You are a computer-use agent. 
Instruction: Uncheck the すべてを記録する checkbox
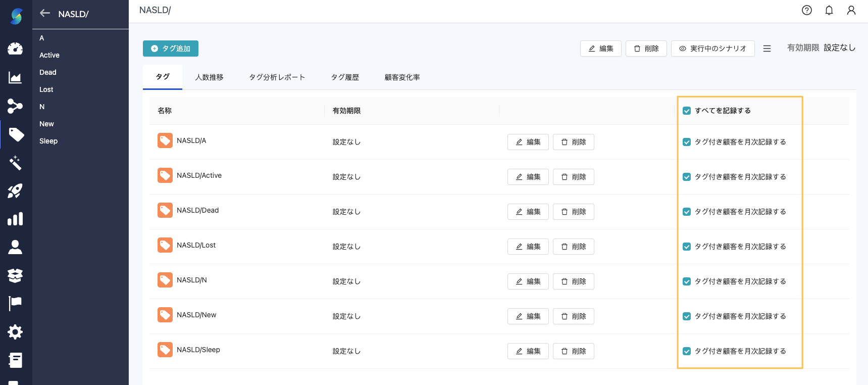click(687, 111)
